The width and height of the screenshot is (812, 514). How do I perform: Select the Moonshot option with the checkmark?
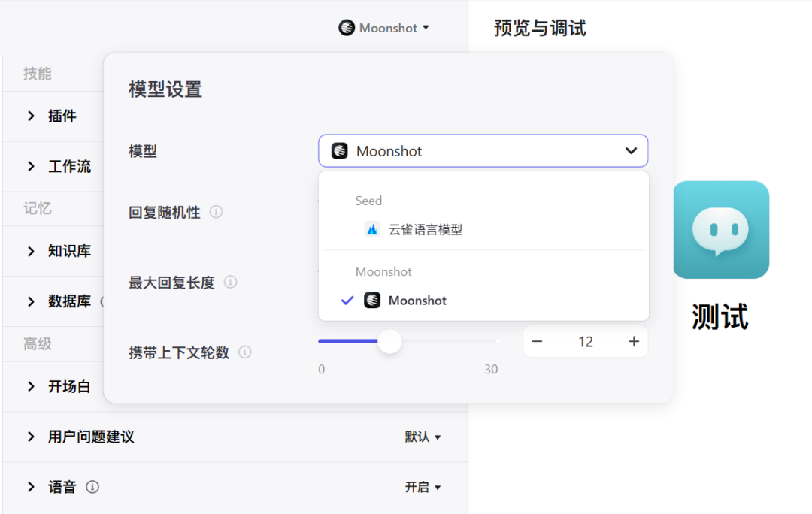pyautogui.click(x=483, y=301)
